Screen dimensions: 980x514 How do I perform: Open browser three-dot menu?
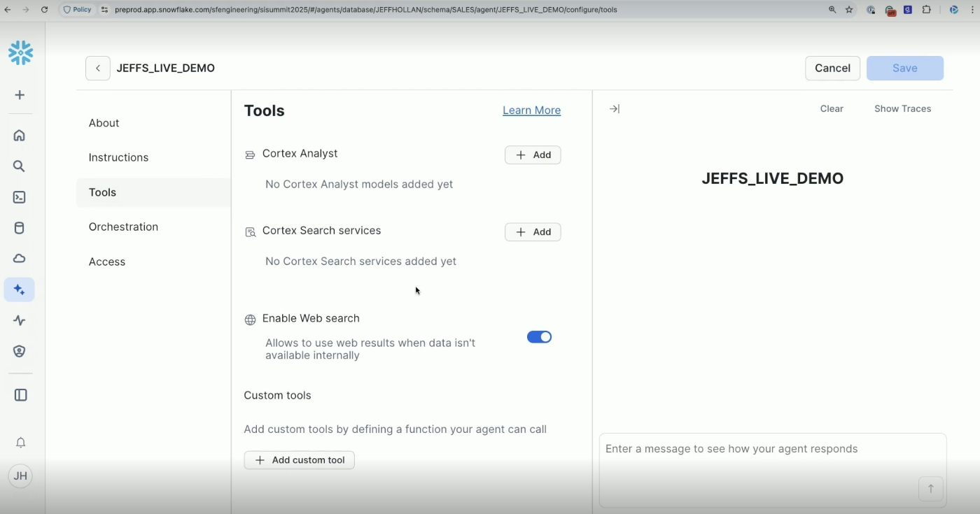[972, 10]
